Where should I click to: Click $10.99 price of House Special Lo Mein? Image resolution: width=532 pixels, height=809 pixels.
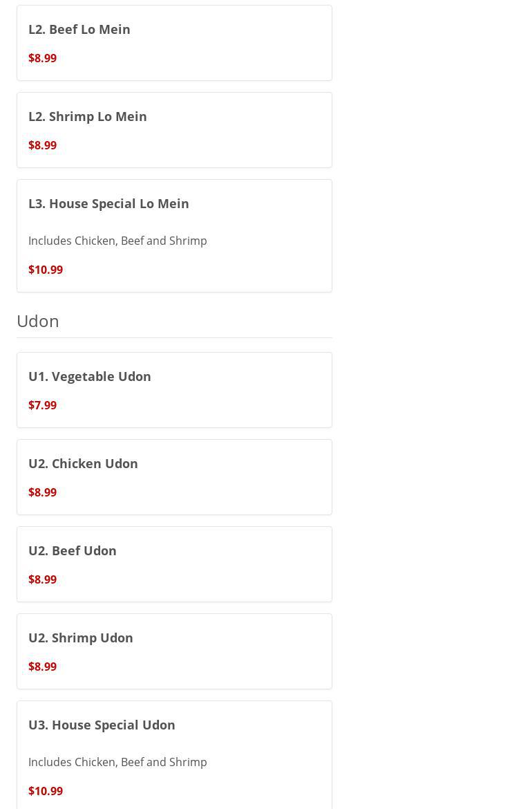point(46,270)
